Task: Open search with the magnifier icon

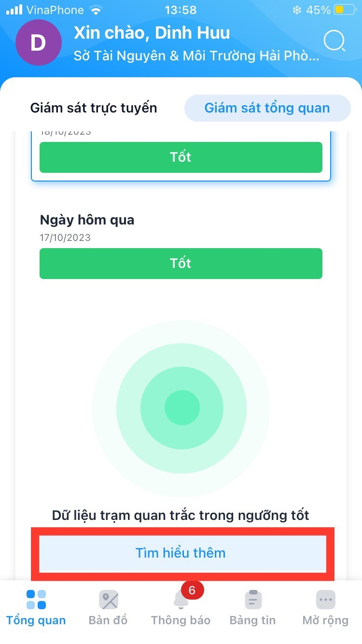Action: pos(334,42)
